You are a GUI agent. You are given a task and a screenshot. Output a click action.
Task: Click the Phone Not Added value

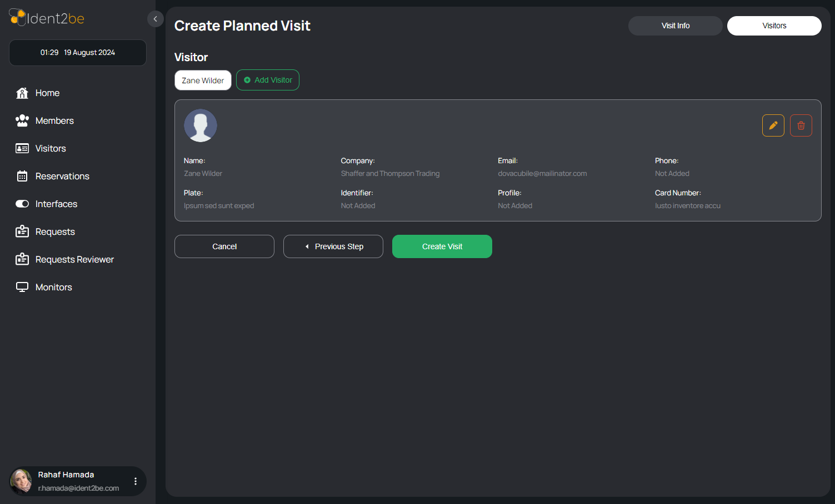pos(672,174)
